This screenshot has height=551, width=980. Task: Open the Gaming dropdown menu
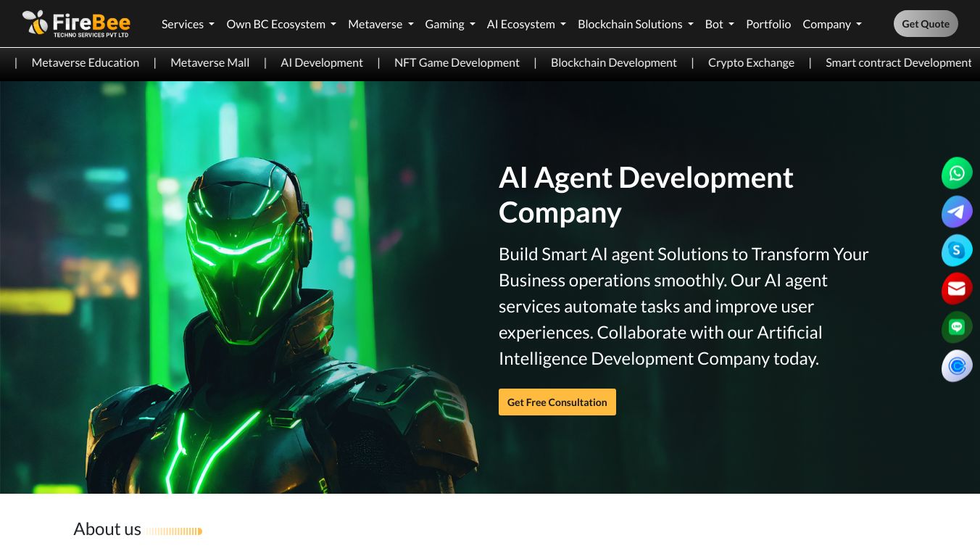[x=450, y=24]
